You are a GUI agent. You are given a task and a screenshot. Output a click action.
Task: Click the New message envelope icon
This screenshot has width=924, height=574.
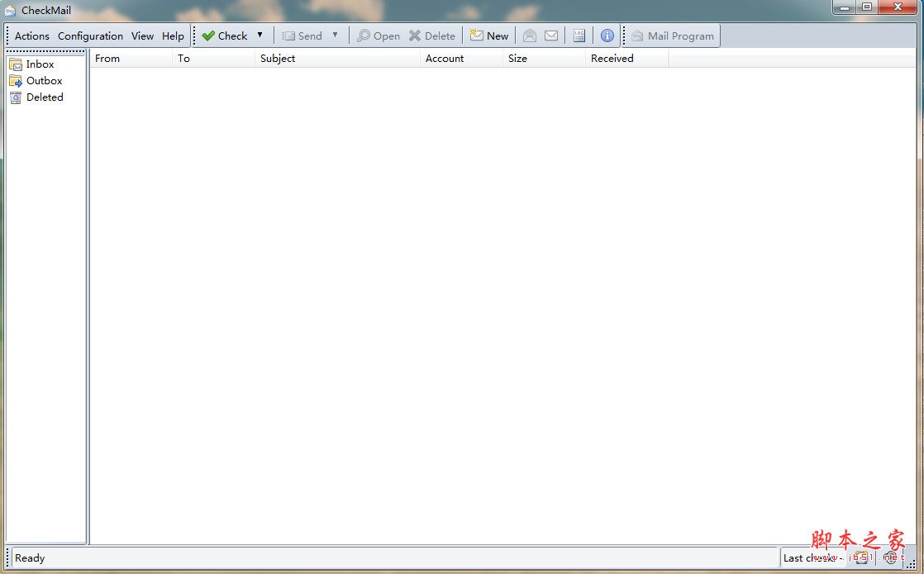pyautogui.click(x=488, y=36)
